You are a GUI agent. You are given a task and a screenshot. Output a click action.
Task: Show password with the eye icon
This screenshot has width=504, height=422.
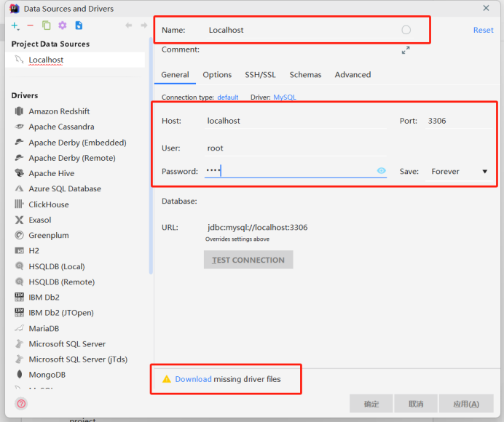381,171
